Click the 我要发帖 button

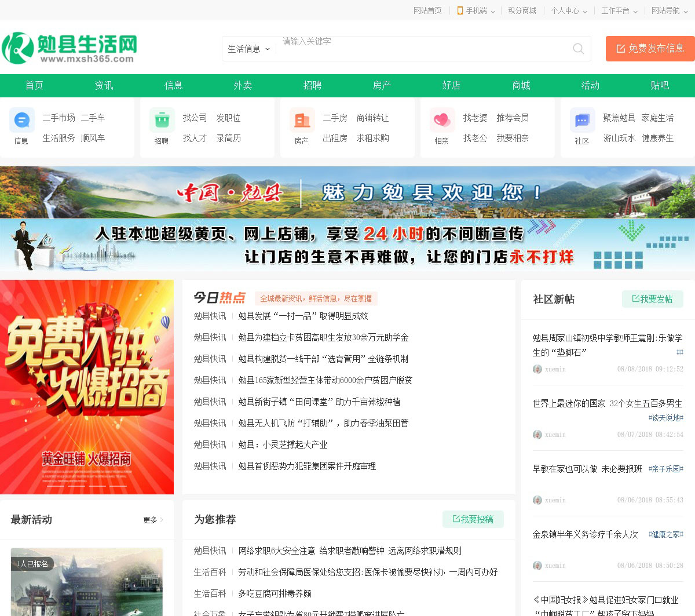pyautogui.click(x=652, y=299)
